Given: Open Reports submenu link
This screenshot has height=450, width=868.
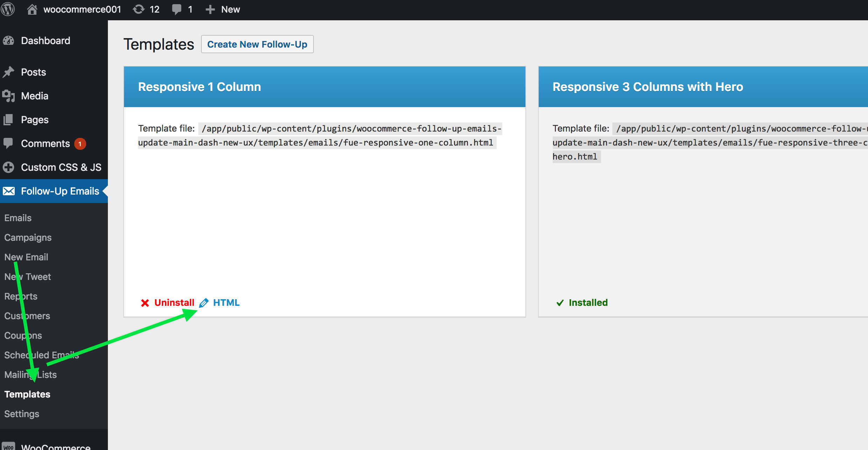Looking at the screenshot, I should click(21, 296).
